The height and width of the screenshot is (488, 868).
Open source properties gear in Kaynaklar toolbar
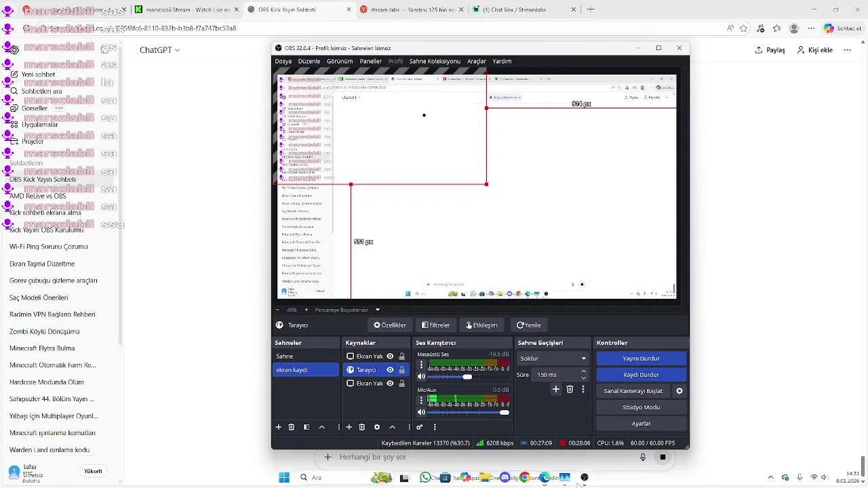pyautogui.click(x=377, y=427)
